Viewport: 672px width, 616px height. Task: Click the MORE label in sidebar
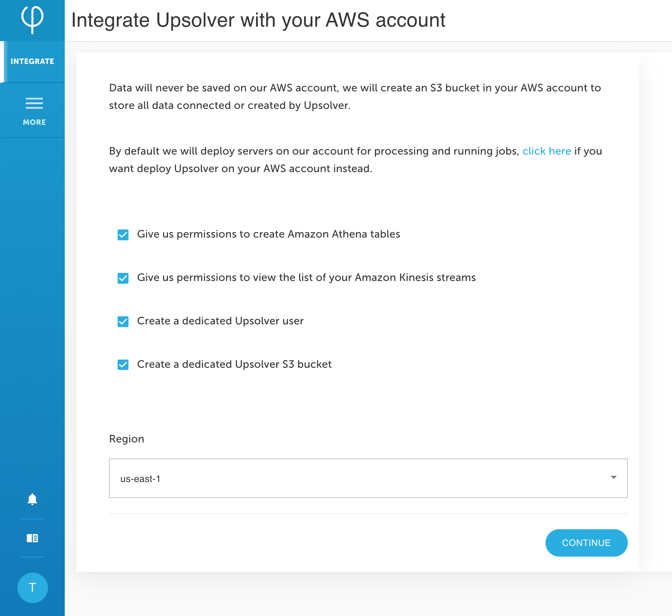point(34,122)
